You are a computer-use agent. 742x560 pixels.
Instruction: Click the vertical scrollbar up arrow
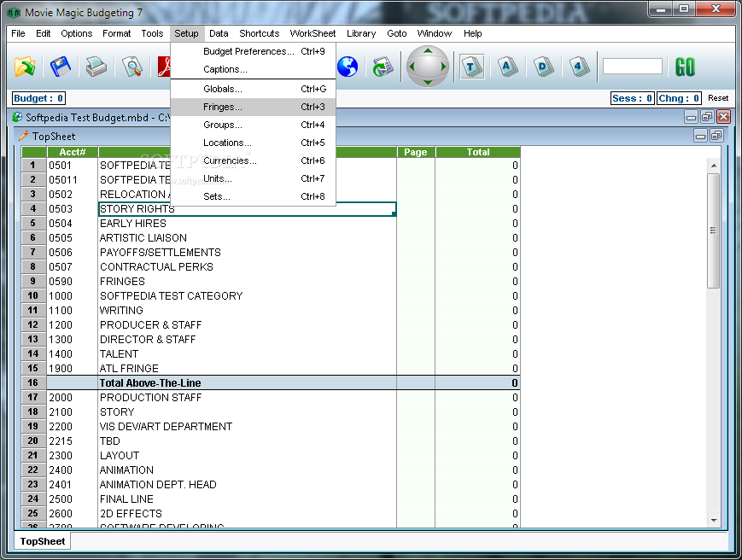[x=714, y=166]
